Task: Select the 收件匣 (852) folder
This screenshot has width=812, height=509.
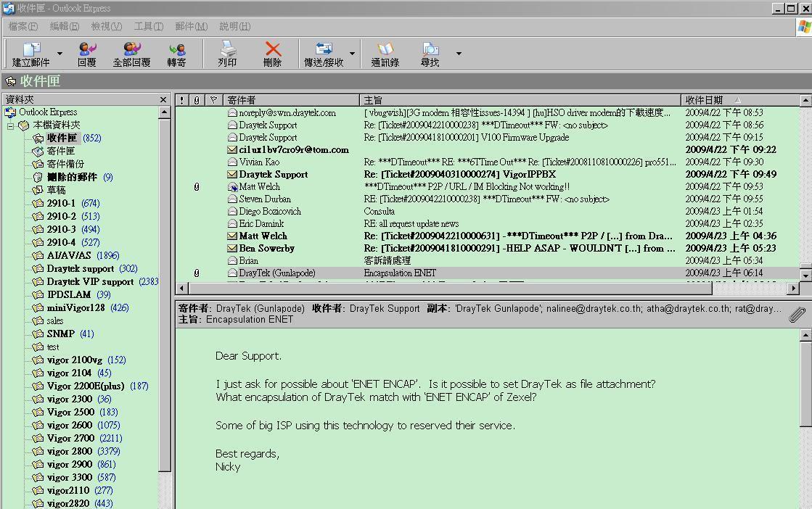Action: 66,138
